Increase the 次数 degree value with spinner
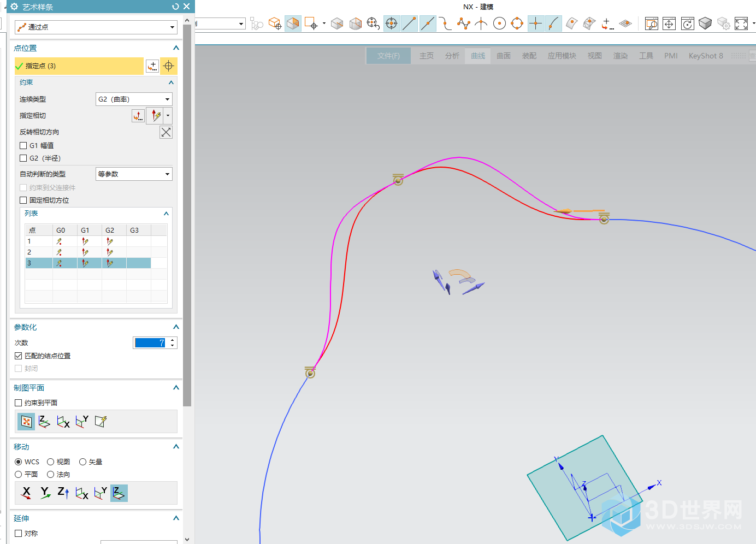 (173, 340)
